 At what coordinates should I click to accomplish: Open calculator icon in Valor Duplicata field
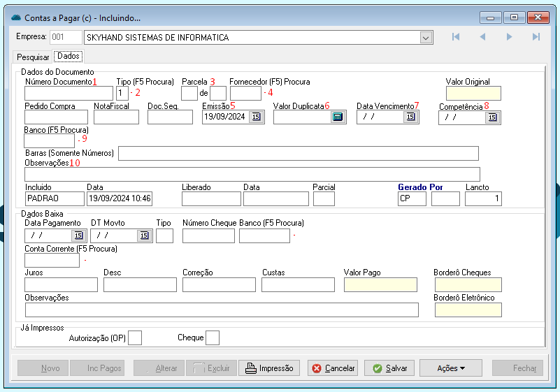point(338,117)
